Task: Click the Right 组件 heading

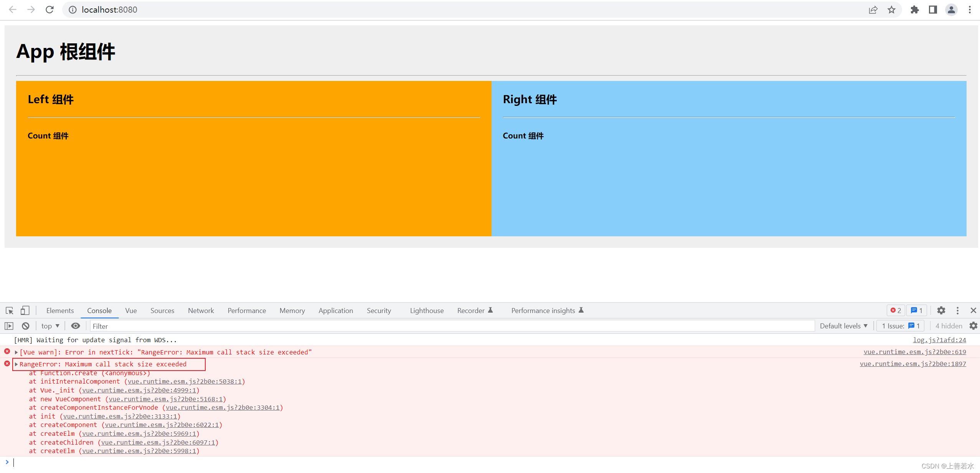Action: tap(530, 99)
